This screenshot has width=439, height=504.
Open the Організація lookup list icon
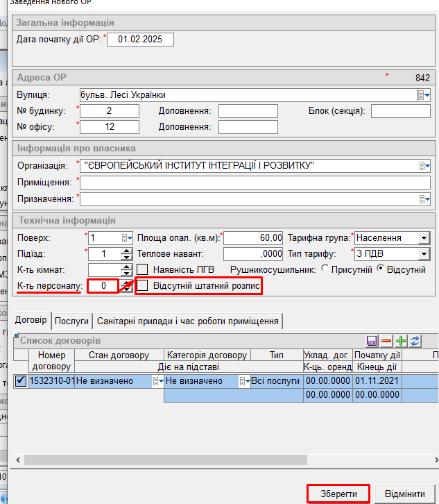tap(423, 165)
